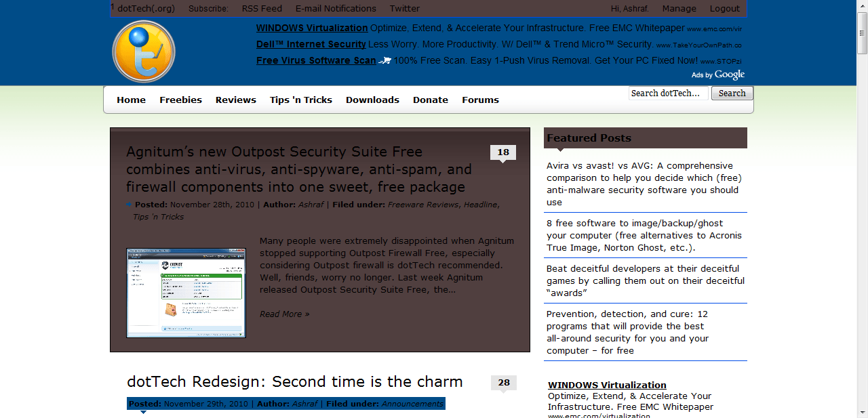Click the 'November 28th, 2010' posted date
Screen dimensions: 868x418
click(x=212, y=205)
